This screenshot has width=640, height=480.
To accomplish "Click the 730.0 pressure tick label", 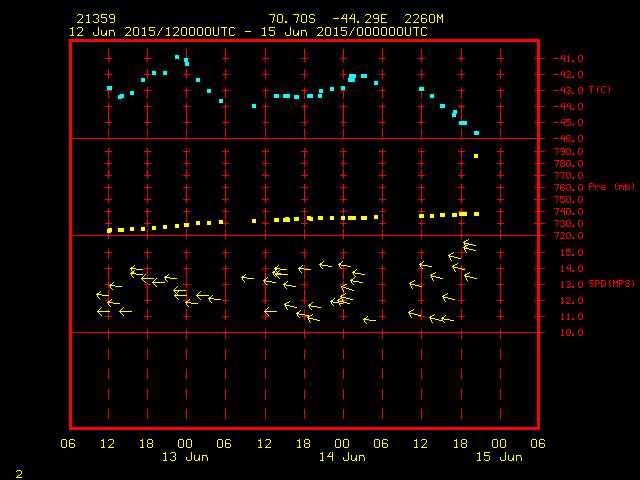I will (x=569, y=224).
